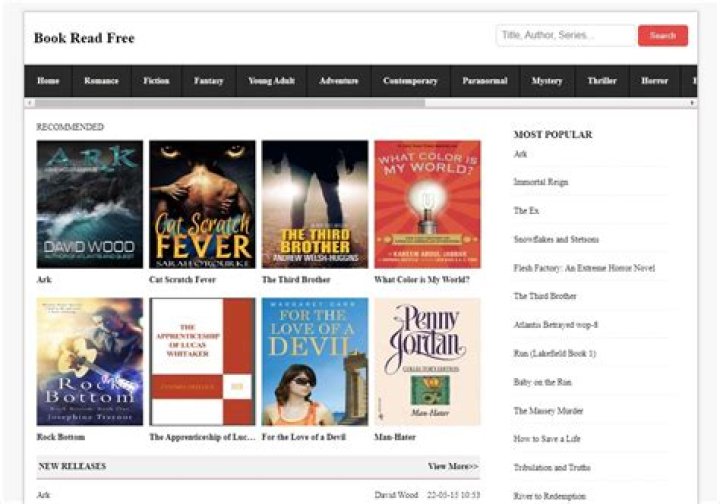Open the Penny Jordan Man-Hater cover
Viewport: 720px width, 504px height.
pyautogui.click(x=428, y=362)
